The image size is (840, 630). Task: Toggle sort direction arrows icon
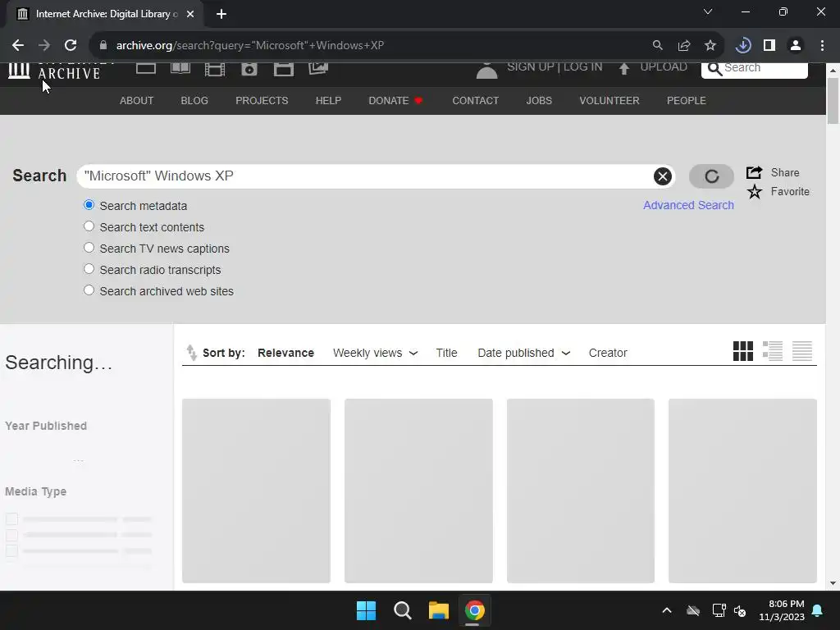pyautogui.click(x=191, y=353)
